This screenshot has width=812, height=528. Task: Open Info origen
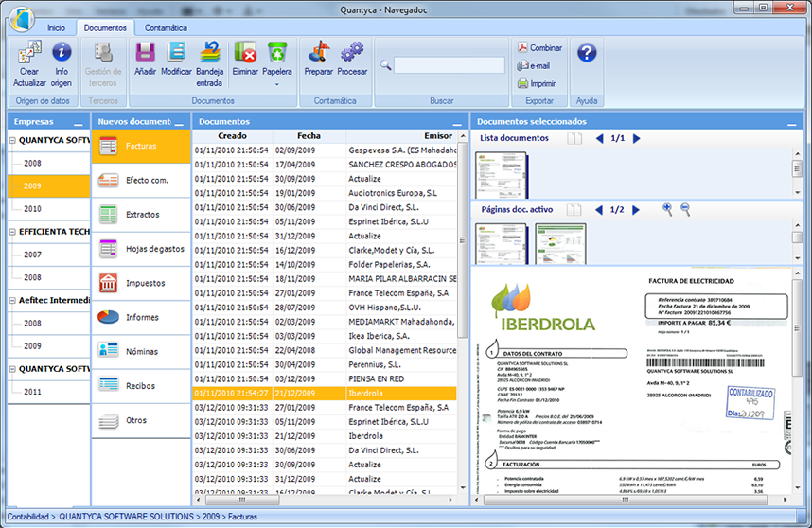pyautogui.click(x=62, y=63)
